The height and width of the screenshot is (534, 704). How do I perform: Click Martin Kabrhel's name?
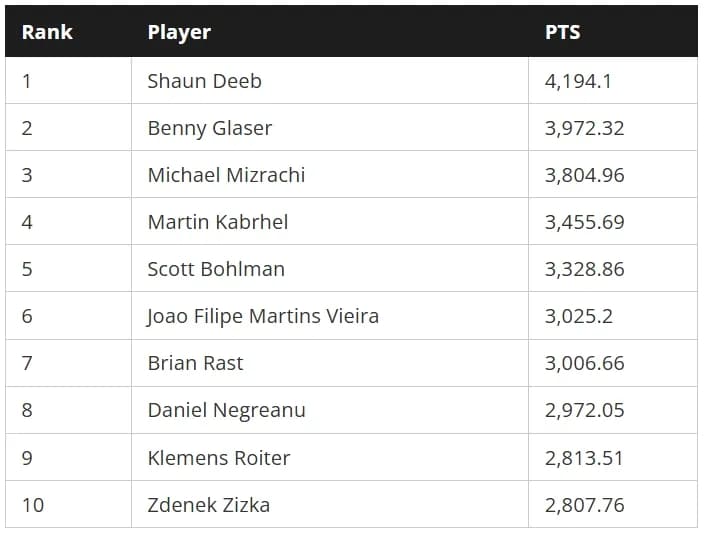[218, 222]
